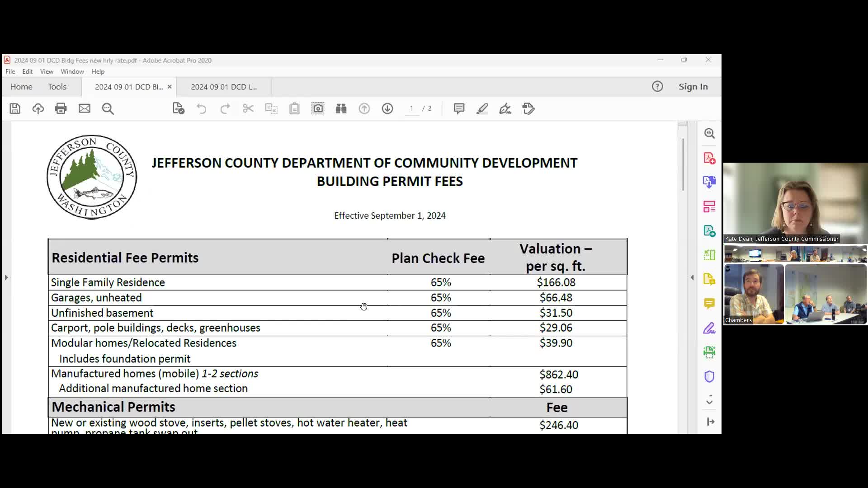Image resolution: width=868 pixels, height=488 pixels.
Task: Click Garages, unheated row text
Action: click(96, 298)
